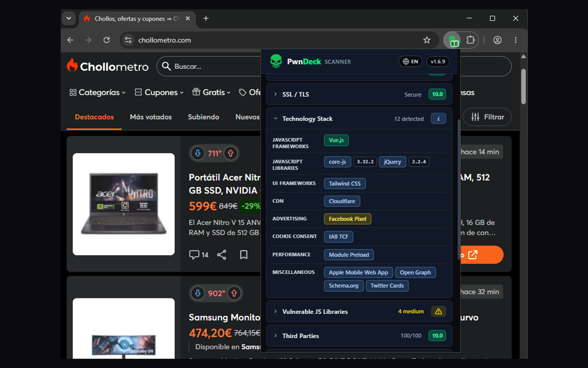Bookmark this page with the star icon
Screen dimensions: 588x368
427,40
